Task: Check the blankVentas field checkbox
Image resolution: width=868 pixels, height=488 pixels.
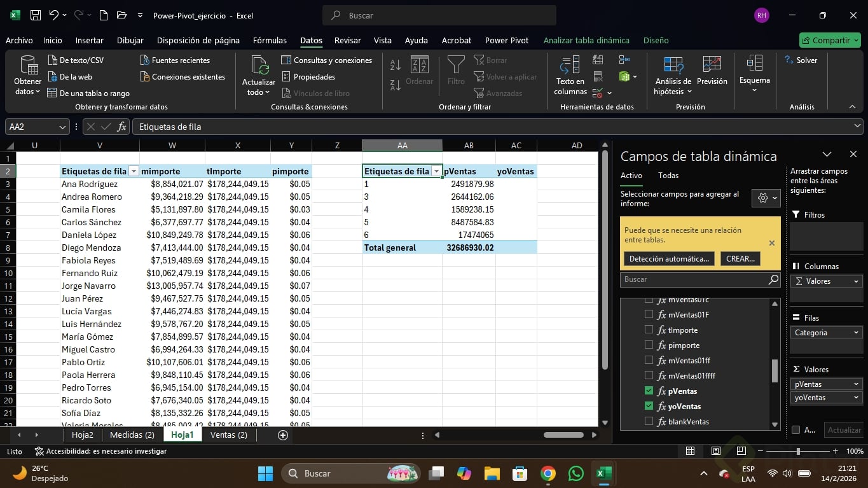Action: click(x=649, y=421)
